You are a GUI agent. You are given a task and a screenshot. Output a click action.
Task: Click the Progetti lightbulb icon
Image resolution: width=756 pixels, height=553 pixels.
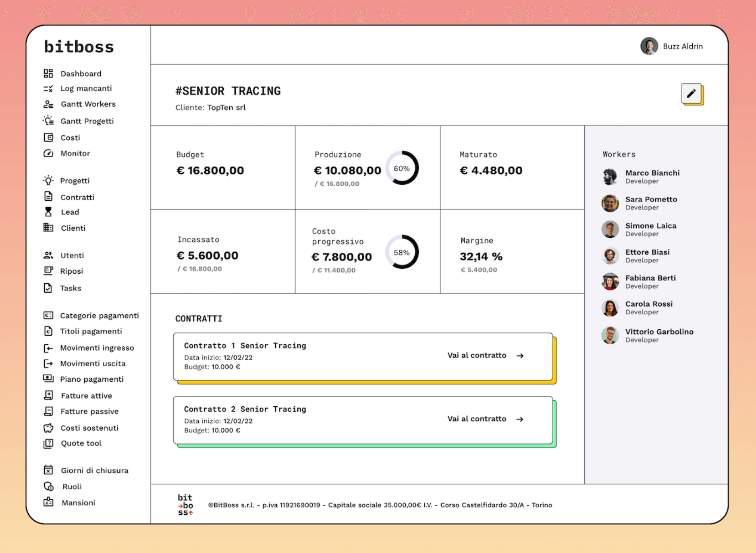48,180
